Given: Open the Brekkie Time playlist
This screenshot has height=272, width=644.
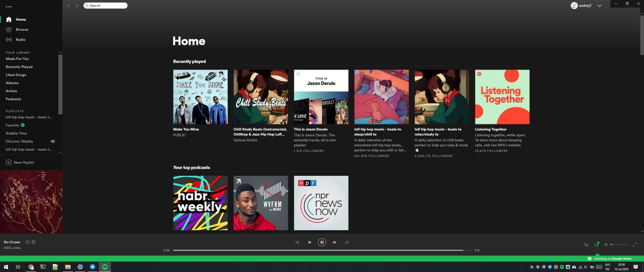Looking at the screenshot, I should [x=17, y=133].
